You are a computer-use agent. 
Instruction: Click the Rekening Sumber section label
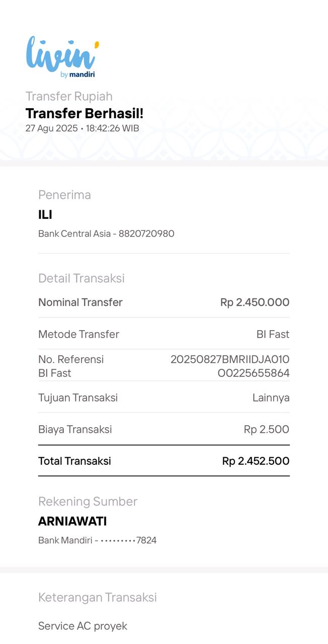tap(88, 501)
